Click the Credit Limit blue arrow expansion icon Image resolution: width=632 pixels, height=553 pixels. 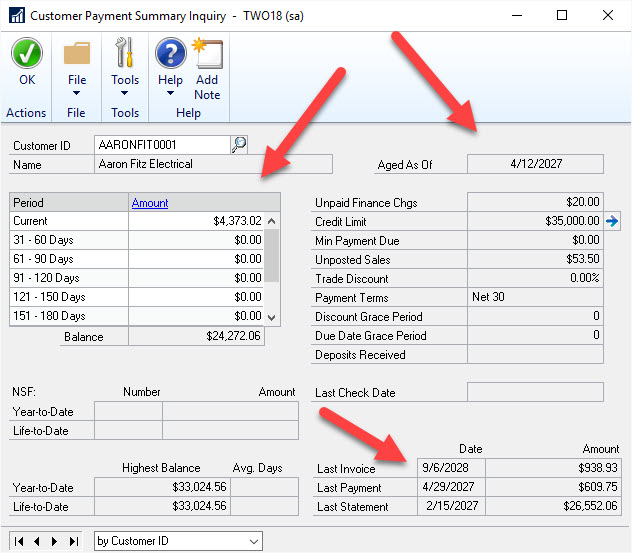[x=612, y=221]
